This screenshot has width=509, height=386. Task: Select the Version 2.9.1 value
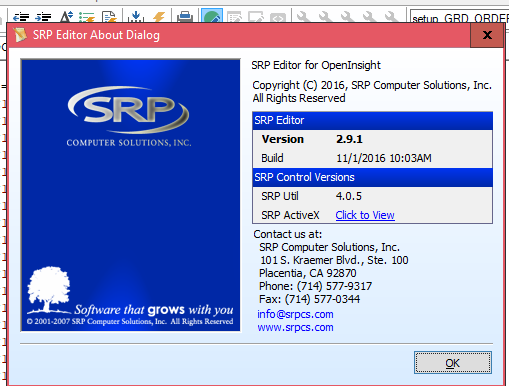point(349,139)
